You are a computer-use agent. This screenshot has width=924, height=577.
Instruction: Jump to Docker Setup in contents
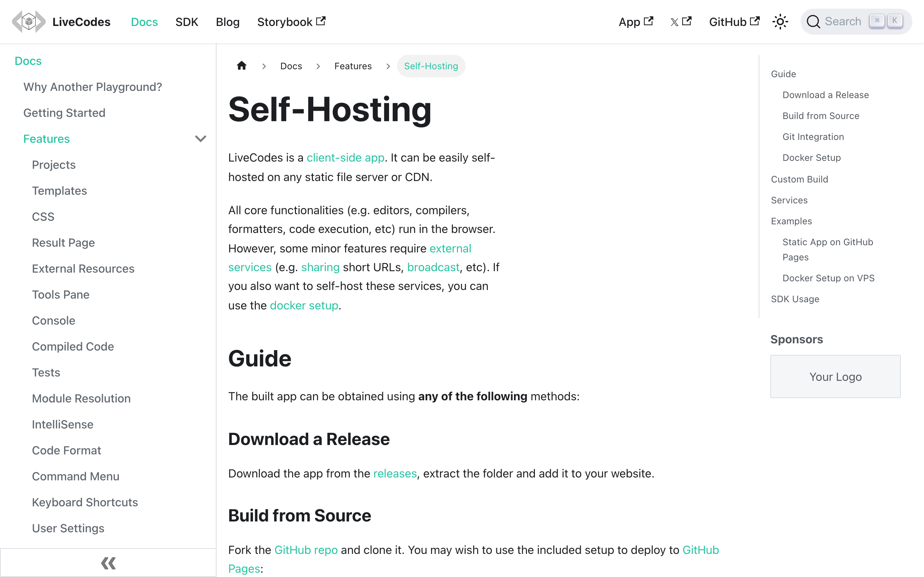811,158
